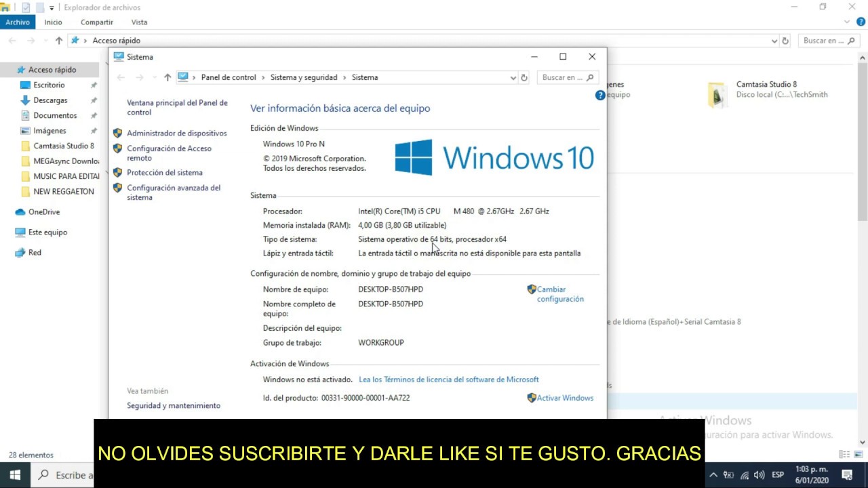Click shield icon next to Protección del sistema
The height and width of the screenshot is (488, 868).
point(117,173)
